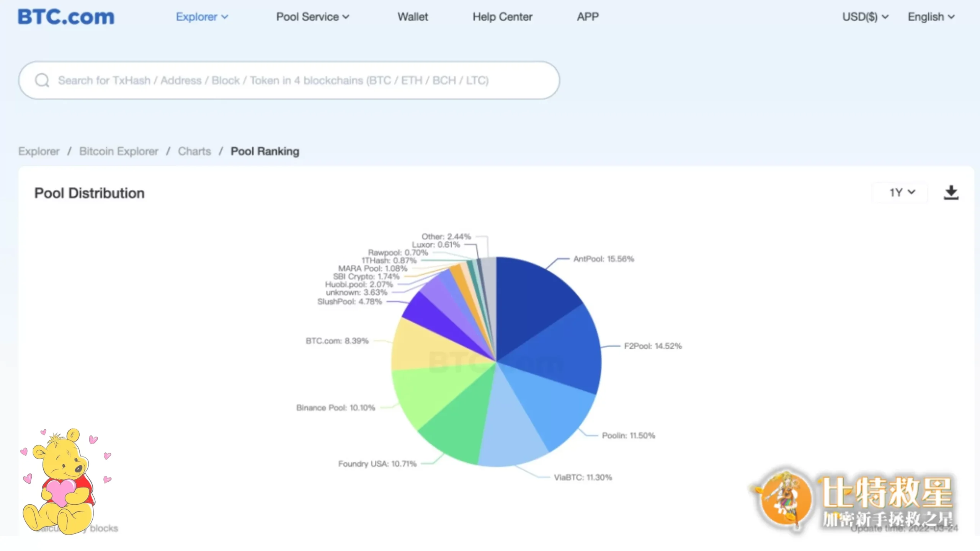Go to the Wallet page

[x=413, y=17]
